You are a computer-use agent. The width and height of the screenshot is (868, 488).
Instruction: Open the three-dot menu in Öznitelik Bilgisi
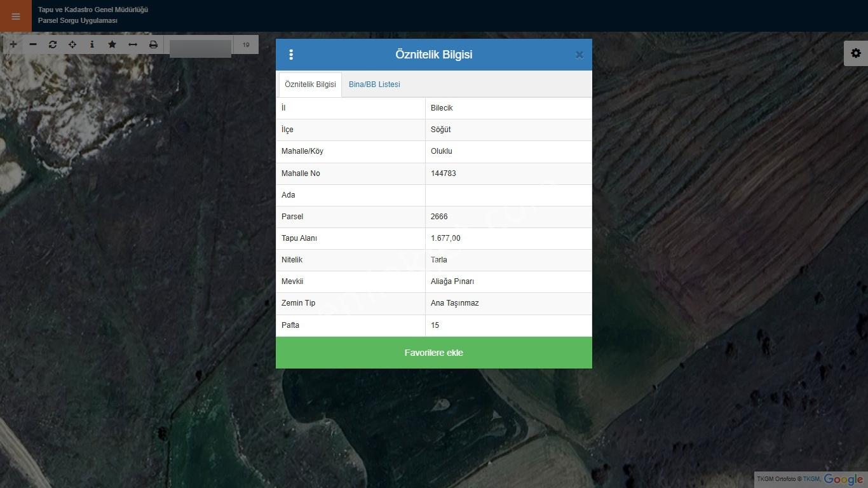[291, 55]
